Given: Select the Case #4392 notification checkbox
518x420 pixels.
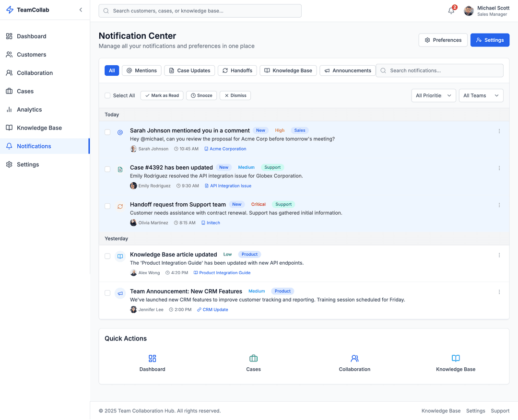Looking at the screenshot, I should 107,169.
